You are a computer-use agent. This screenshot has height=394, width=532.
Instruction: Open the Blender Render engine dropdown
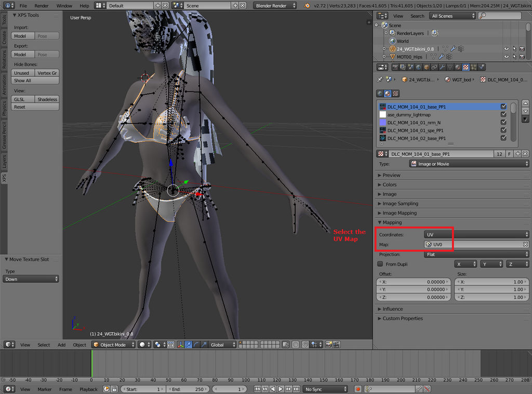tap(275, 6)
